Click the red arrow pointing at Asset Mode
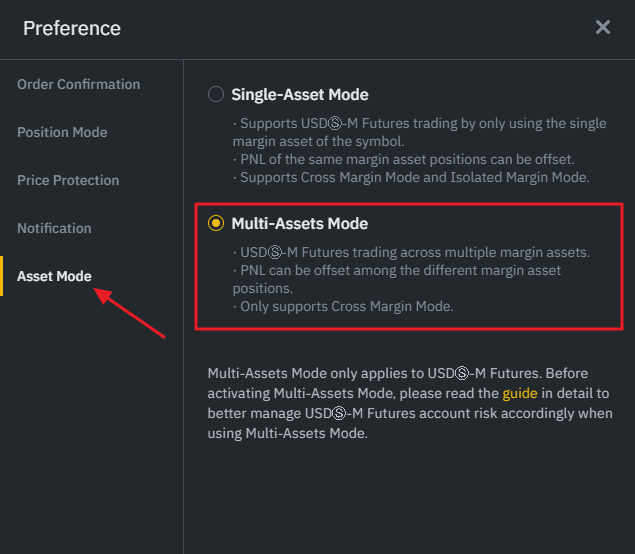635x554 pixels. coord(130,313)
